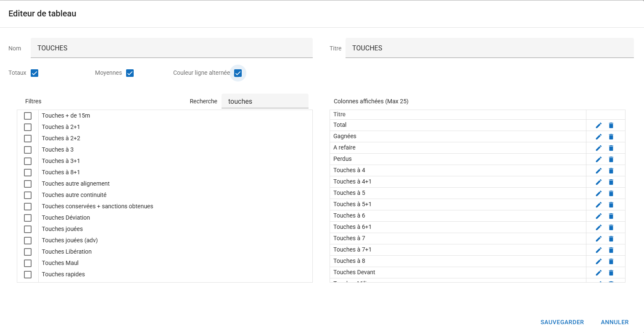Click the SAUVEGARDER button
Screen dimensions: 644x333
(x=562, y=322)
